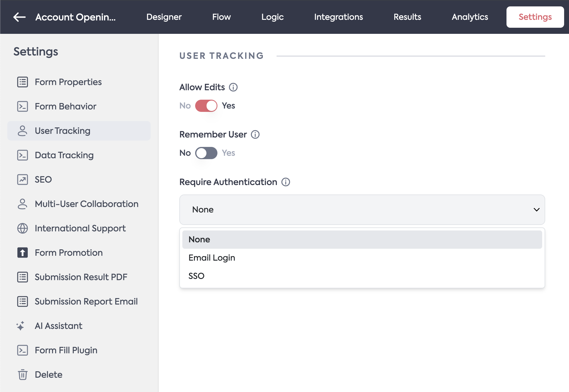Screen dimensions: 569x392
Task: Enable the Remember User toggle
Action: pos(206,153)
